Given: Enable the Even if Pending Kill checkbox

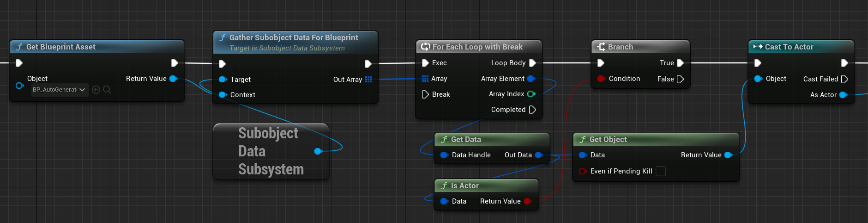Looking at the screenshot, I should tap(661, 171).
